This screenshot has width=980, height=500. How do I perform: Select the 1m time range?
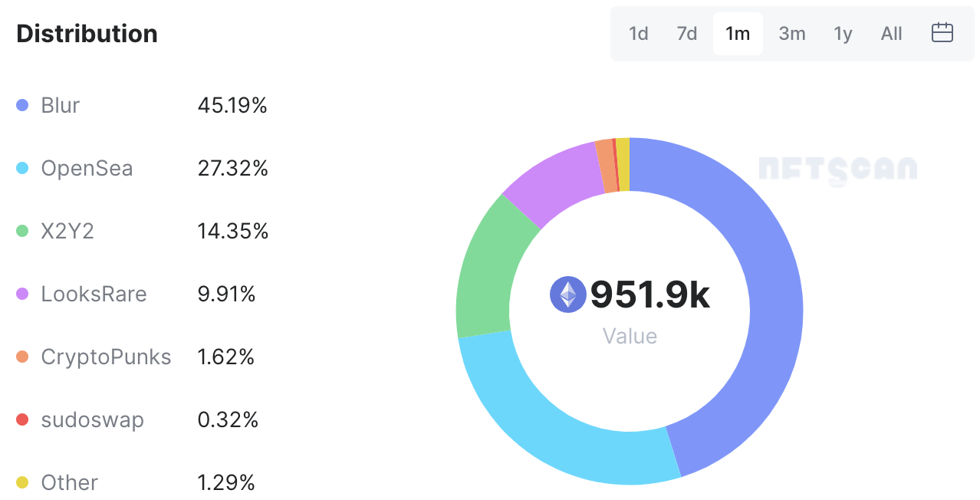click(x=738, y=34)
